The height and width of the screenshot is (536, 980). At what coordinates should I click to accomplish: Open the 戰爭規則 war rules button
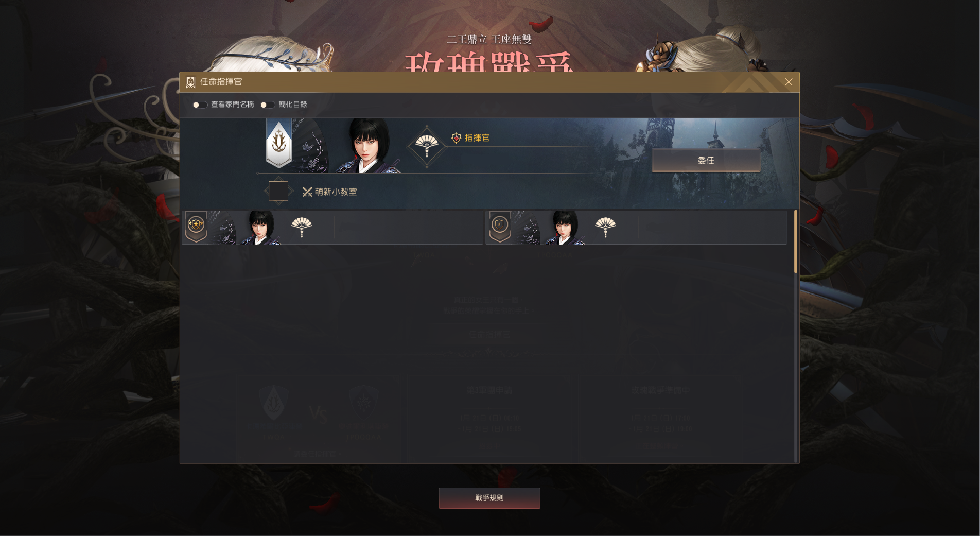coord(489,498)
